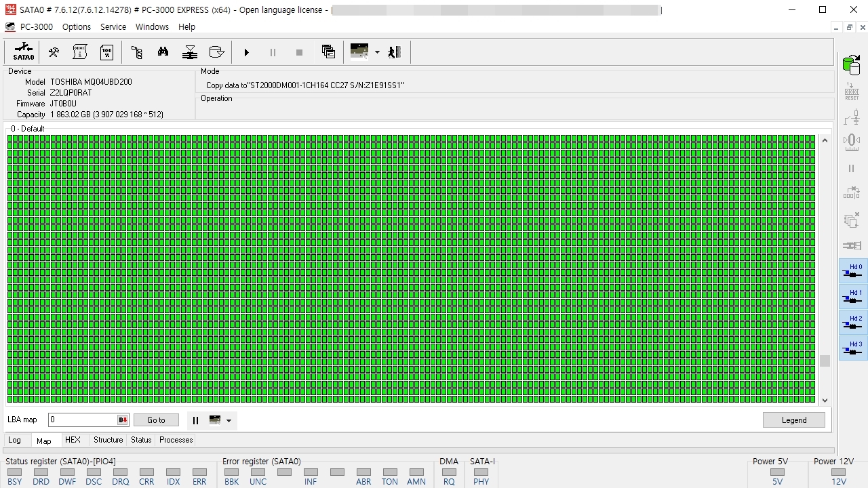Expand the top toolbar map dropdown arrow
Viewport: 868px width, 488px height.
[x=377, y=52]
